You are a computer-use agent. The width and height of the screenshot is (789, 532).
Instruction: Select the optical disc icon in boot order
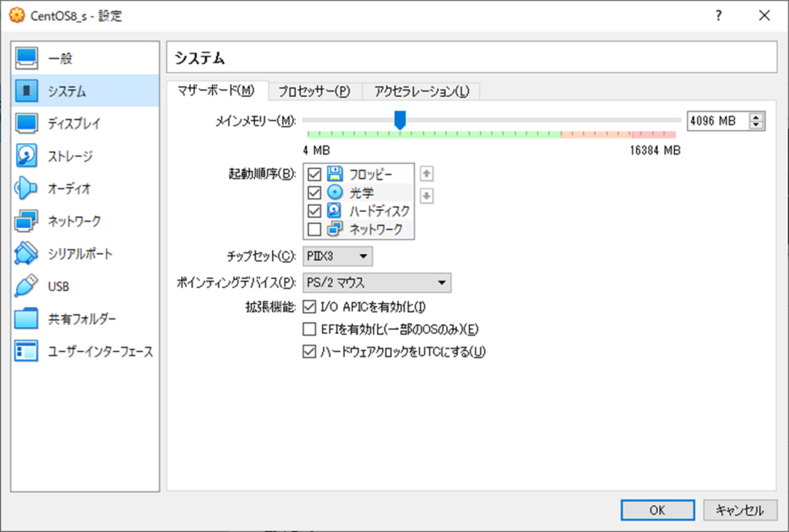[x=334, y=192]
